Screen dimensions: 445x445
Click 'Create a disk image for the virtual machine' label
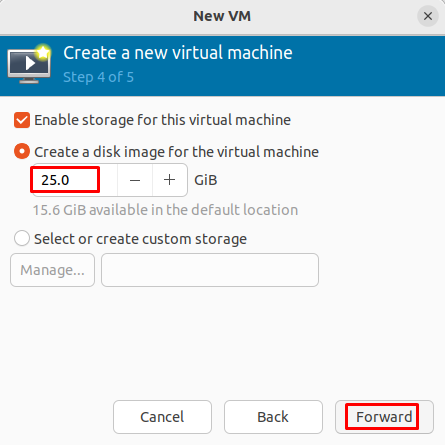[177, 152]
